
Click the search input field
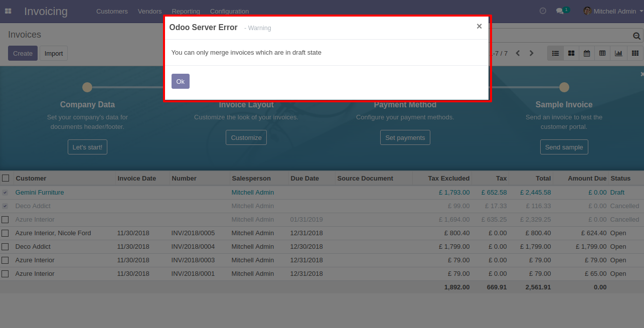[x=561, y=36]
